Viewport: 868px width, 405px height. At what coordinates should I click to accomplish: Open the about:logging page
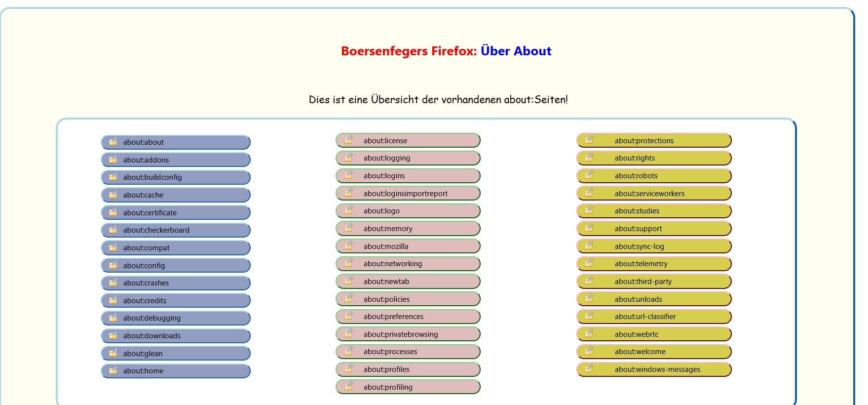[408, 158]
